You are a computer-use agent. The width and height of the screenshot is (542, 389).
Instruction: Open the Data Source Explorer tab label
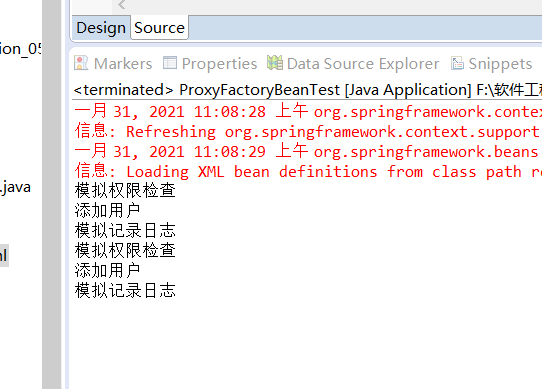click(363, 64)
